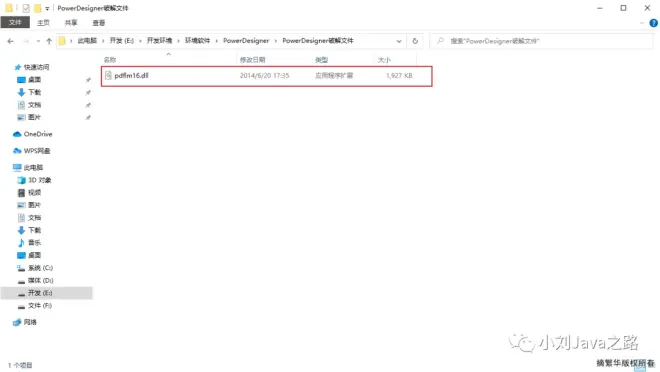Viewport: 660px width, 372px height.
Task: Click the search box for PowerDesigner破解文件
Action: tap(541, 41)
